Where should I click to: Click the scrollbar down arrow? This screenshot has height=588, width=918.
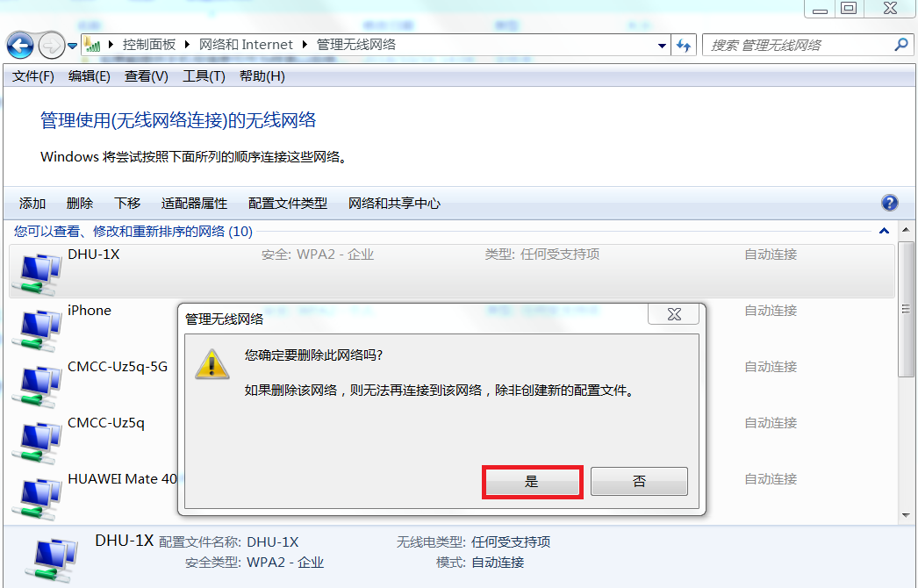pyautogui.click(x=906, y=515)
